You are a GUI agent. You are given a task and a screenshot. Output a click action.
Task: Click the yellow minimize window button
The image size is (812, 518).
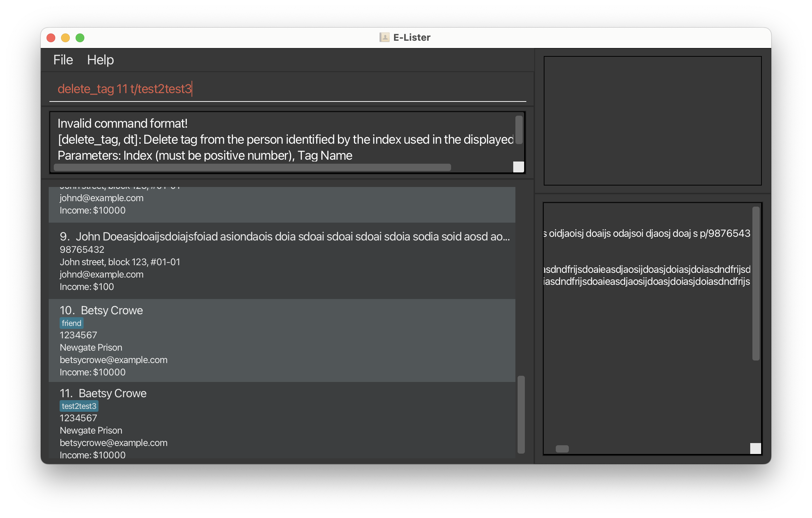tap(65, 38)
